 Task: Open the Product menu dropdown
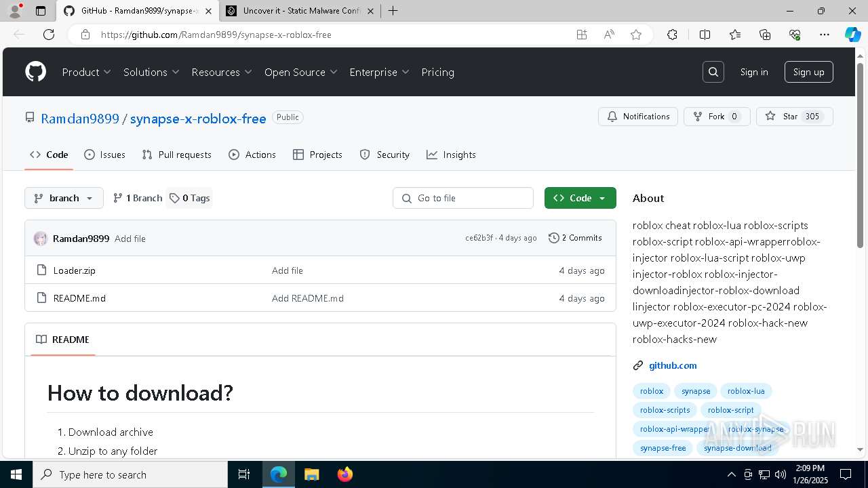point(86,72)
